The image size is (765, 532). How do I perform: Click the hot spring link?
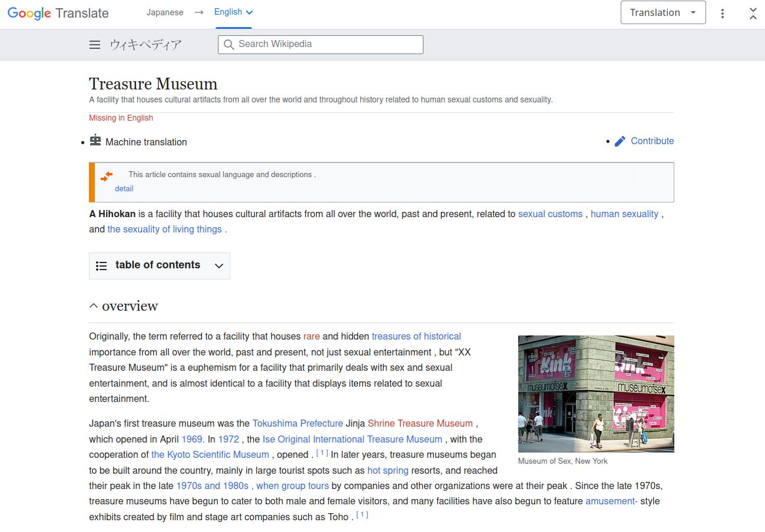click(388, 471)
